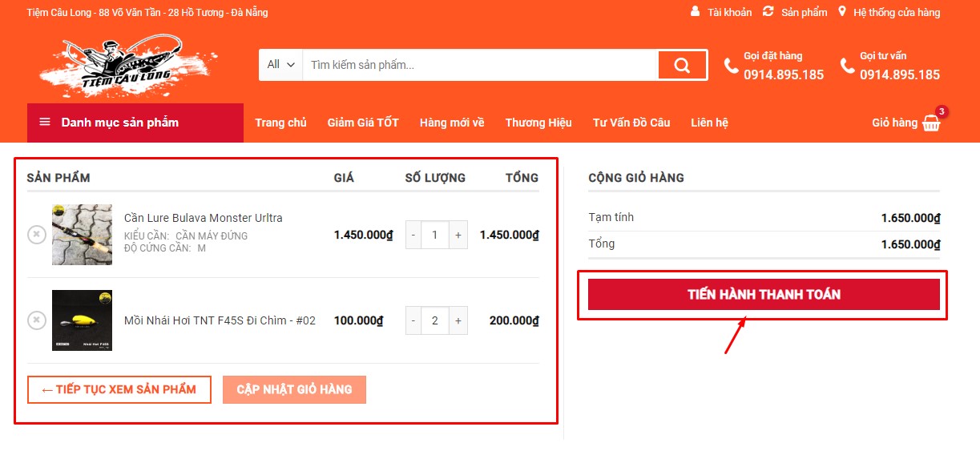Click the Tài khoản account link

[x=721, y=12]
